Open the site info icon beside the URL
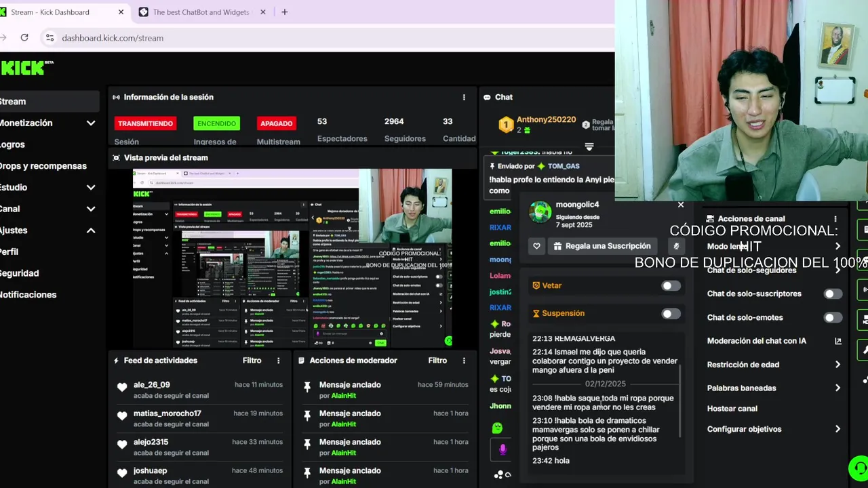This screenshot has width=868, height=488. tap(49, 38)
